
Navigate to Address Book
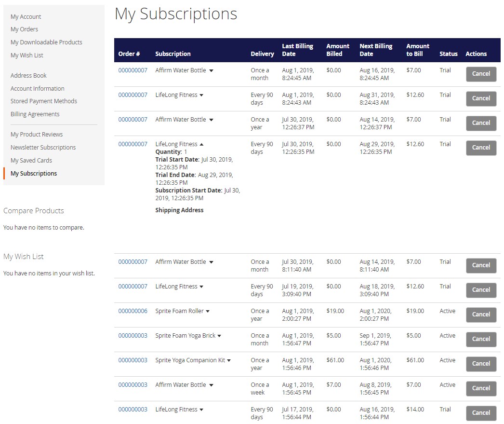[x=28, y=76]
